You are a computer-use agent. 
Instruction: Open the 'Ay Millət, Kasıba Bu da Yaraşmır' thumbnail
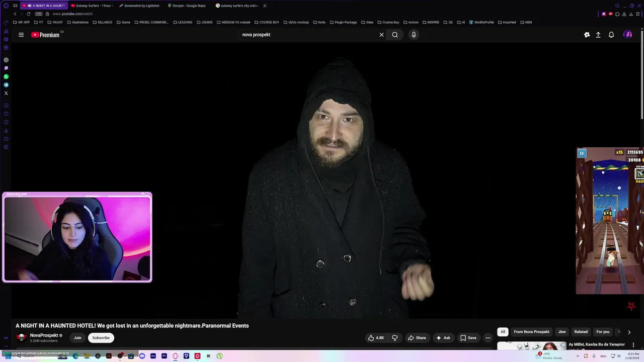click(531, 345)
